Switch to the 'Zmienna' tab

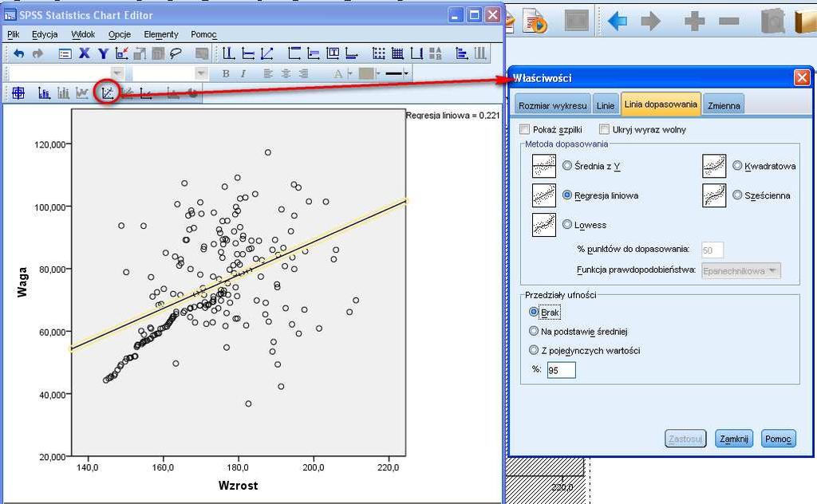pyautogui.click(x=724, y=106)
